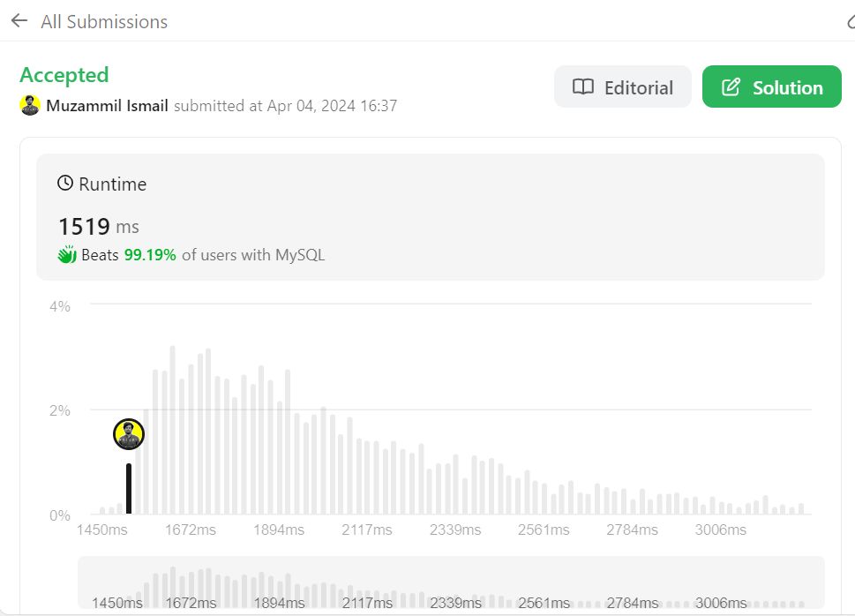
Task: Click the 1672ms label on mini range chart
Action: (191, 603)
